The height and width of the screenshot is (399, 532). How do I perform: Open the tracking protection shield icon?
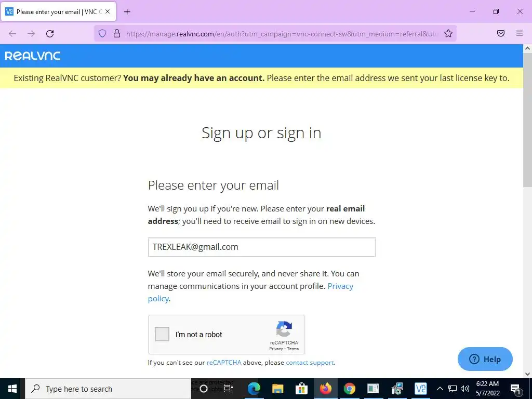[102, 34]
